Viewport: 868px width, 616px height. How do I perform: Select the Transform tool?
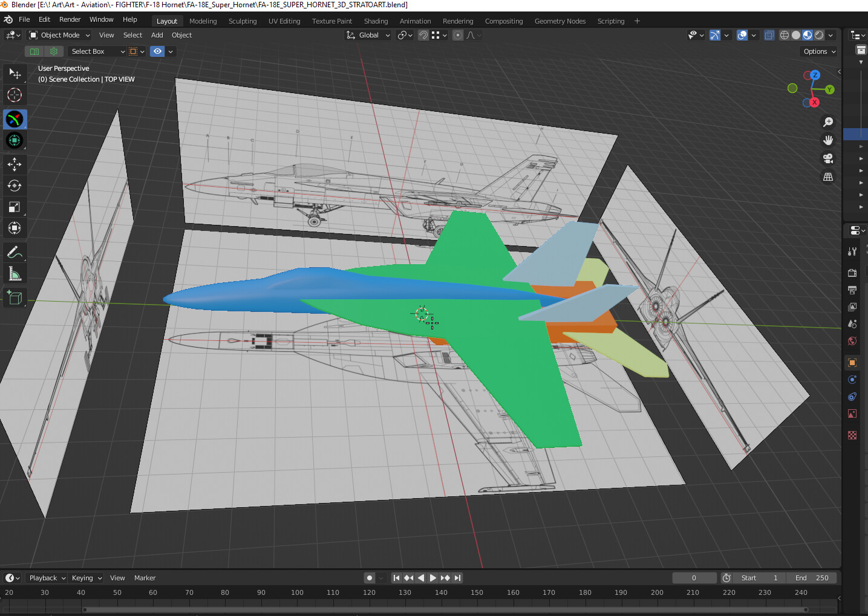(x=15, y=228)
